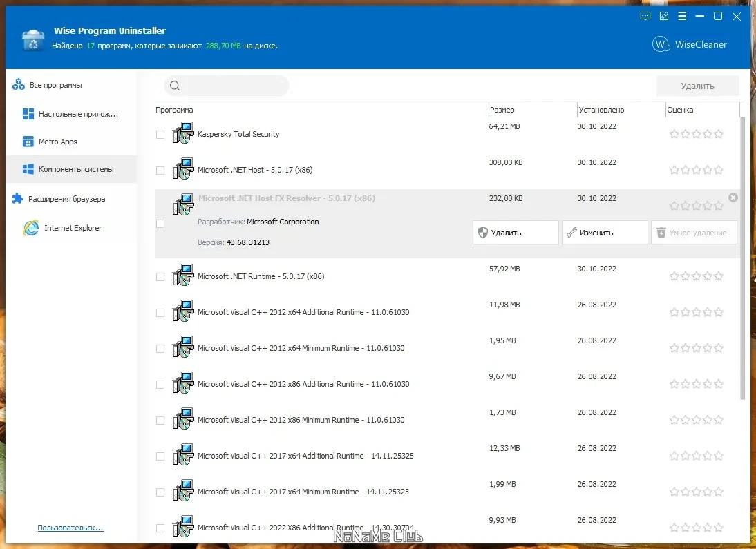Click the edit note icon in title bar
Image resolution: width=756 pixels, height=549 pixels.
[x=664, y=16]
